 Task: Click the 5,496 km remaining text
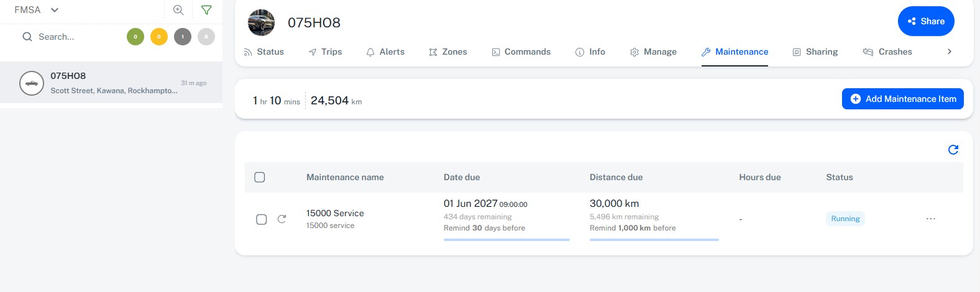[625, 217]
